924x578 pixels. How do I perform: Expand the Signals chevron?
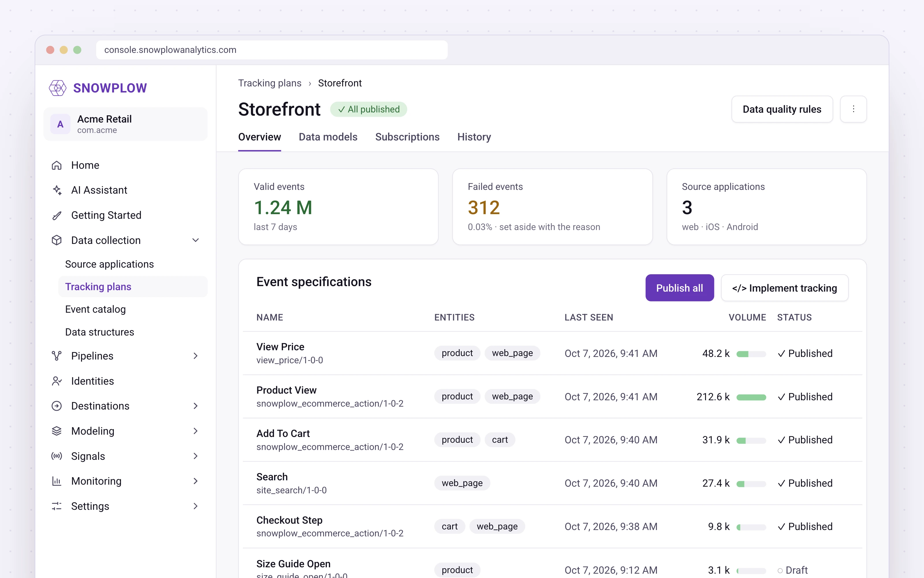195,456
